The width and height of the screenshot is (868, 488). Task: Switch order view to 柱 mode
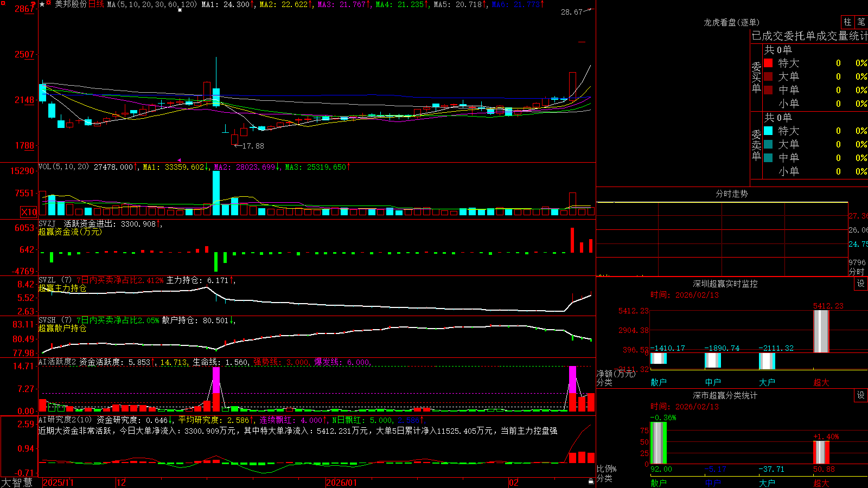(847, 22)
